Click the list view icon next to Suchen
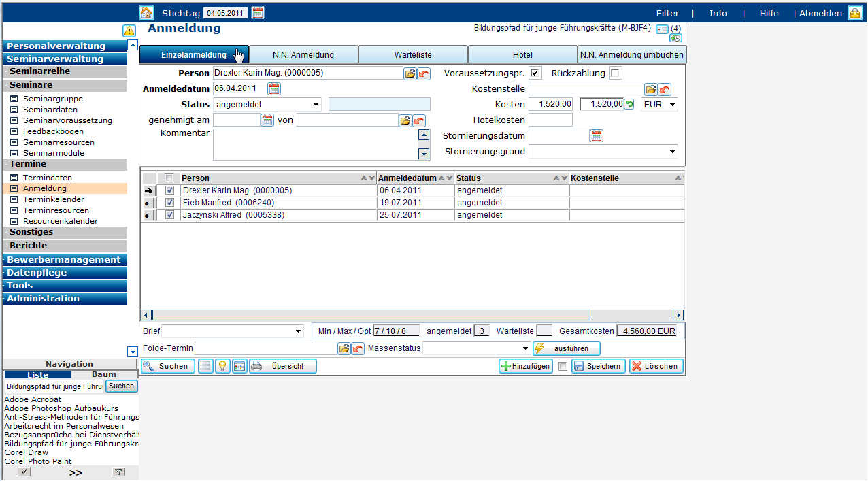 click(205, 366)
